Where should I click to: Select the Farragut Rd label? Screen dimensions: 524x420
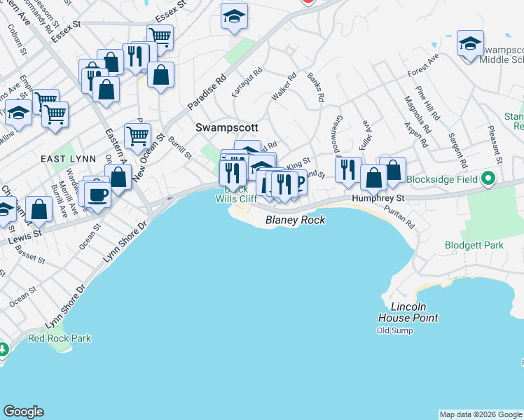coord(247,83)
